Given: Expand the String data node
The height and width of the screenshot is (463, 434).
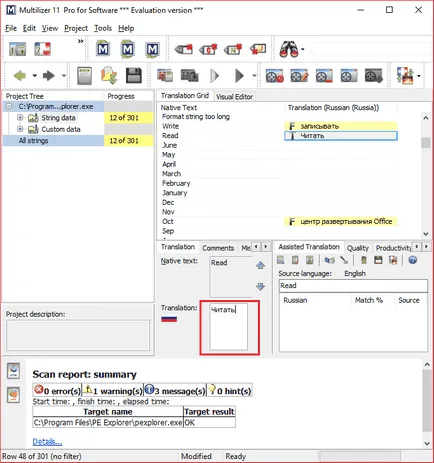Looking at the screenshot, I should tap(20, 118).
